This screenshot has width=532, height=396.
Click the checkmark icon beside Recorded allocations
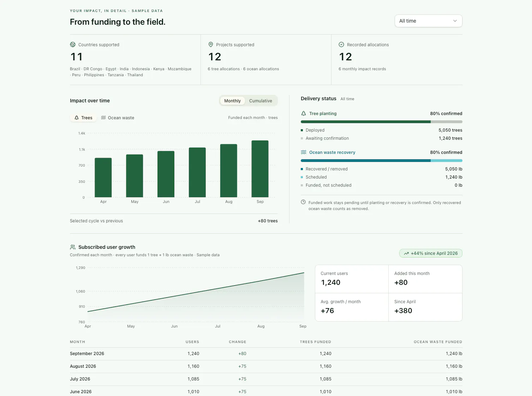coord(341,44)
